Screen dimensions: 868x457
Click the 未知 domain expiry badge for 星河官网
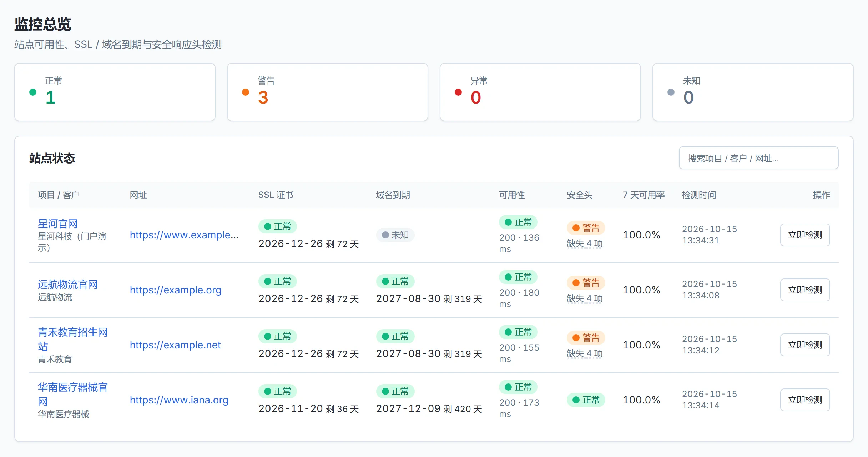(395, 235)
